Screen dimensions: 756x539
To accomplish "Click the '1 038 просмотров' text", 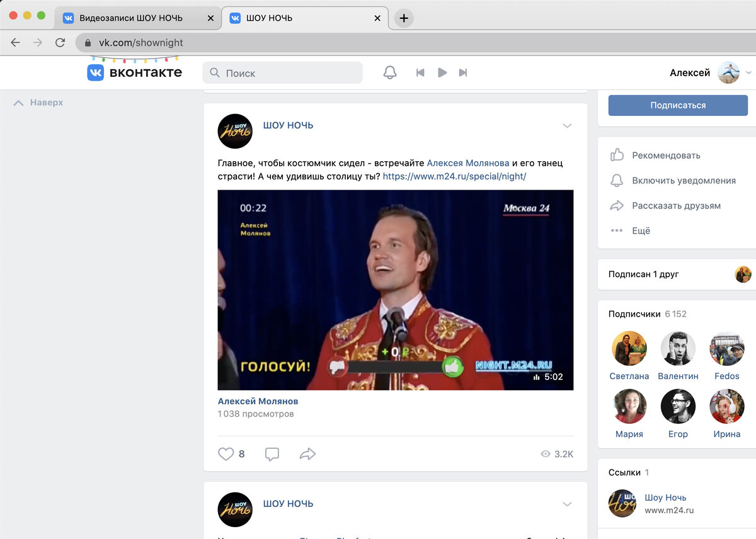I will pyautogui.click(x=256, y=414).
